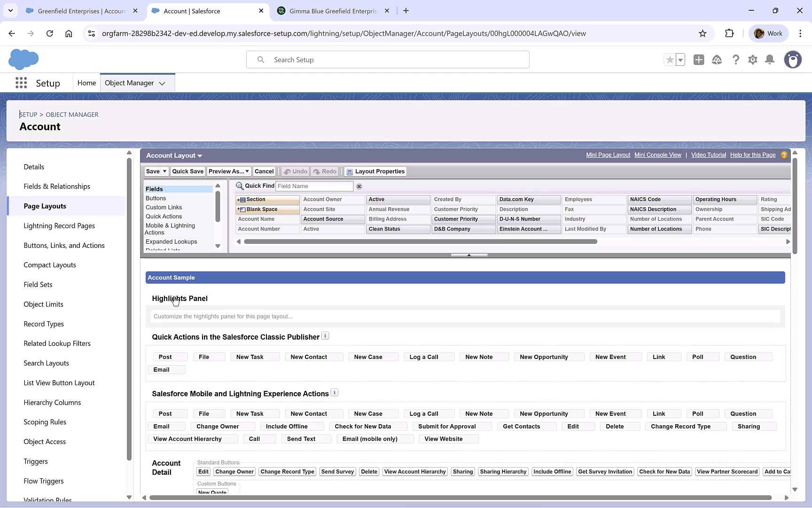The image size is (812, 508).
Task: Open the Setup gear icon
Action: (752, 60)
